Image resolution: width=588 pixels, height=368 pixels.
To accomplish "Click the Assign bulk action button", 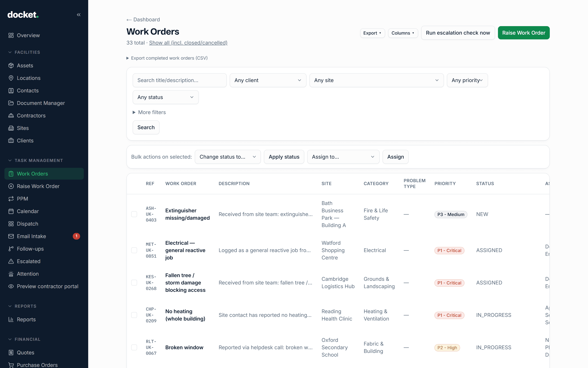I will [x=395, y=157].
